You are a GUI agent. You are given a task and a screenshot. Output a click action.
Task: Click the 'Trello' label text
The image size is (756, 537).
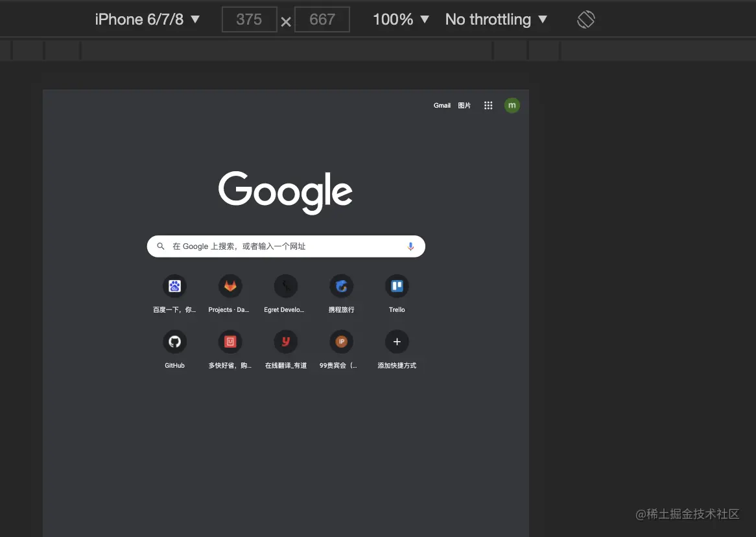[x=397, y=310]
